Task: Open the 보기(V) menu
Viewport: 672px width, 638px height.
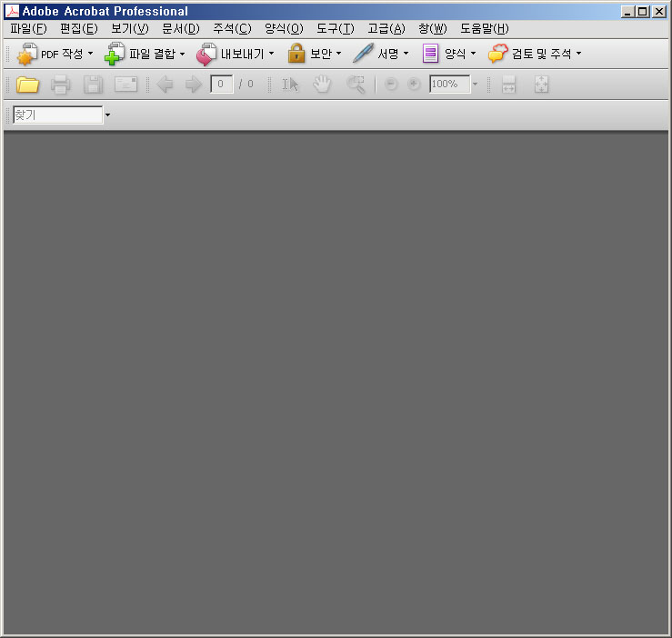Action: (130, 29)
